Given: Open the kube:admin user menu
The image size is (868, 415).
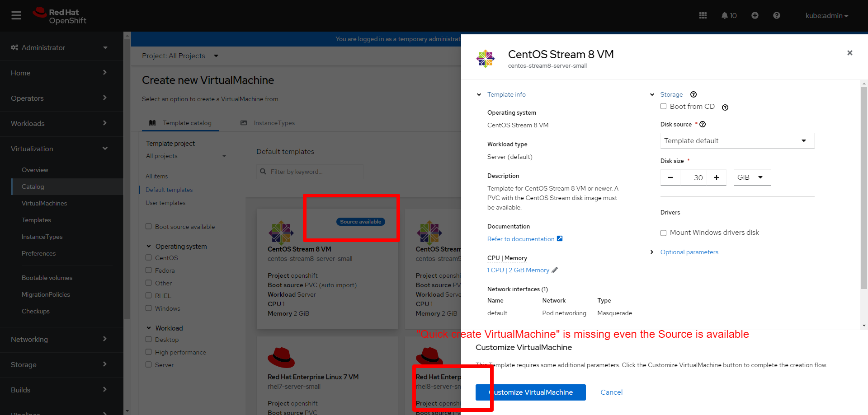Looking at the screenshot, I should [x=827, y=16].
